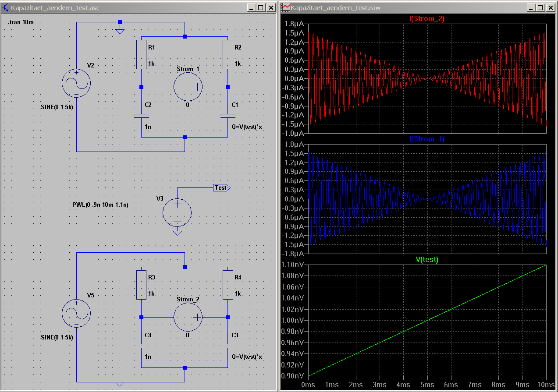Screen dimensions: 558x392
Task: Click the Q=V(test)*x value of C3
Action: click(x=247, y=357)
